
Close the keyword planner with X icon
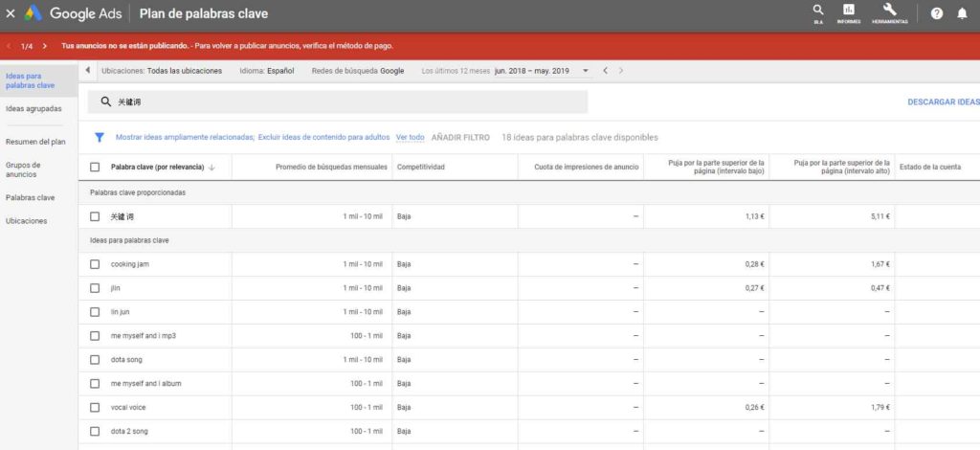10,13
